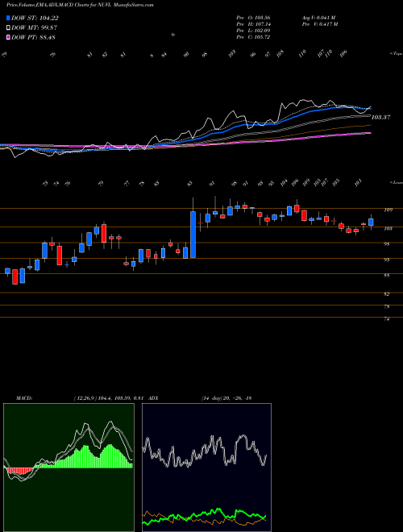Click the 'MACD:' panel heading

[x=23, y=398]
